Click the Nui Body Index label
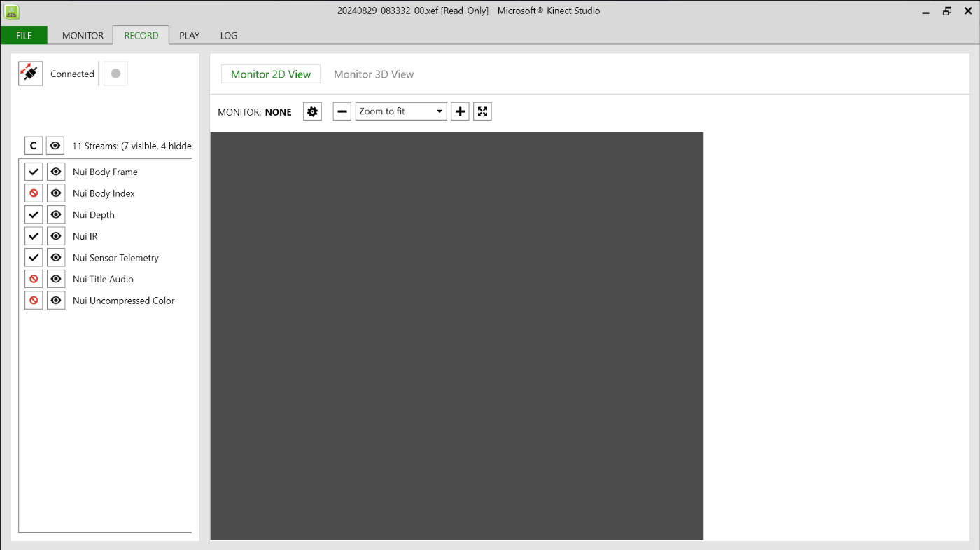980x550 pixels. click(x=104, y=193)
